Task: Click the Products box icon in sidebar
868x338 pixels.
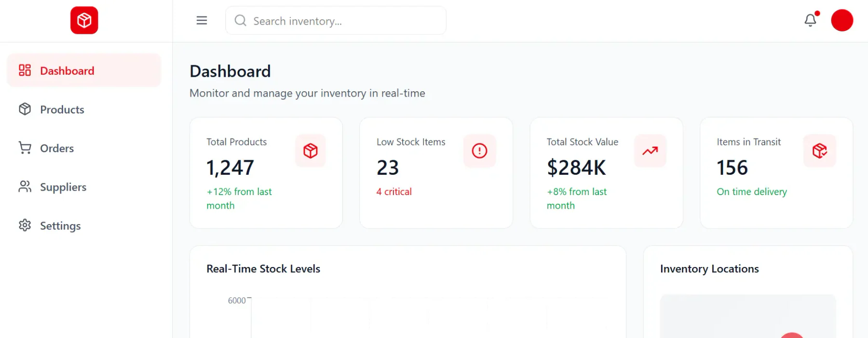Action: coord(25,109)
